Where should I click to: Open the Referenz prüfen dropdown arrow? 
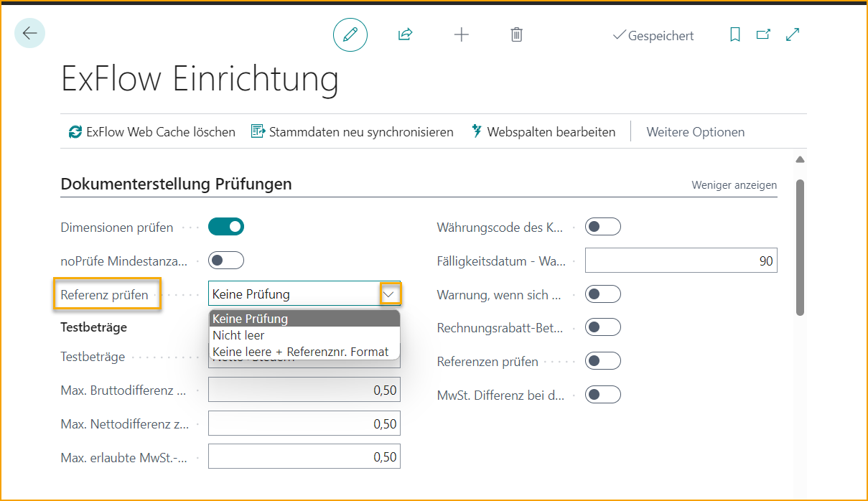click(x=388, y=294)
